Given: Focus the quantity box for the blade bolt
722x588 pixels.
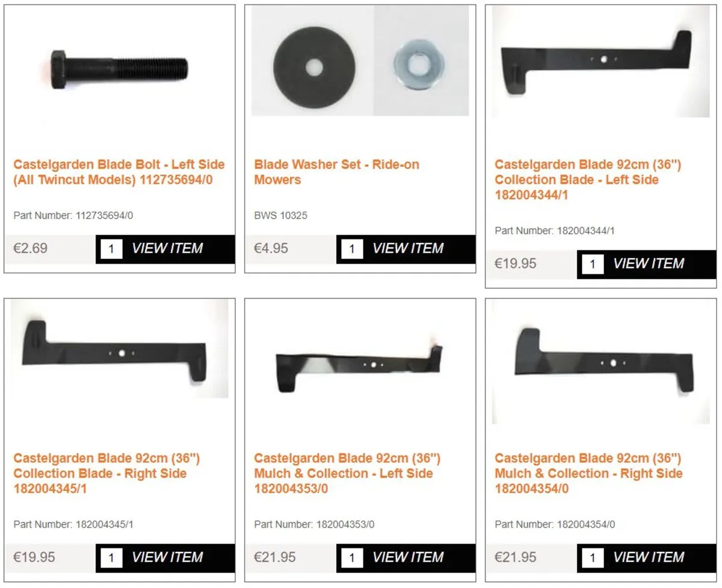Looking at the screenshot, I should (111, 249).
